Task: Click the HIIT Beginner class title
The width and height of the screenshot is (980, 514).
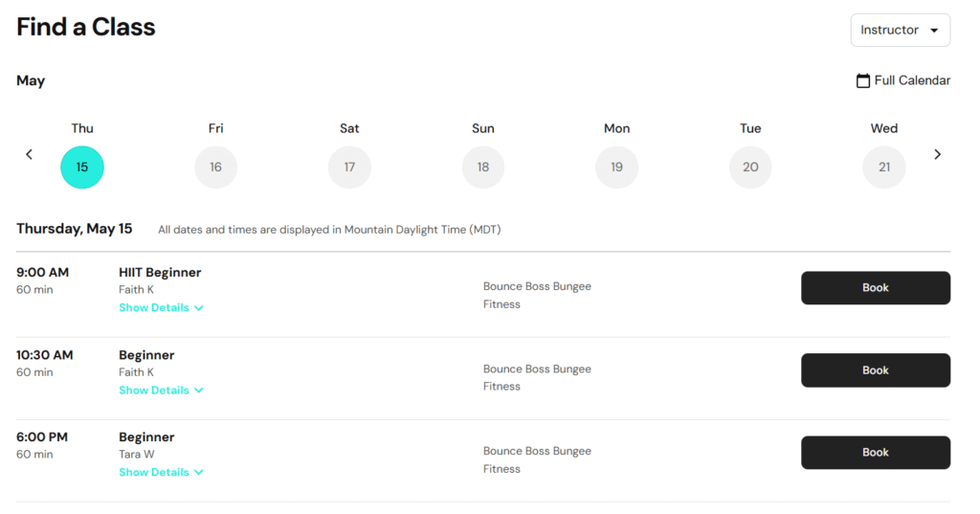Action: pos(160,273)
